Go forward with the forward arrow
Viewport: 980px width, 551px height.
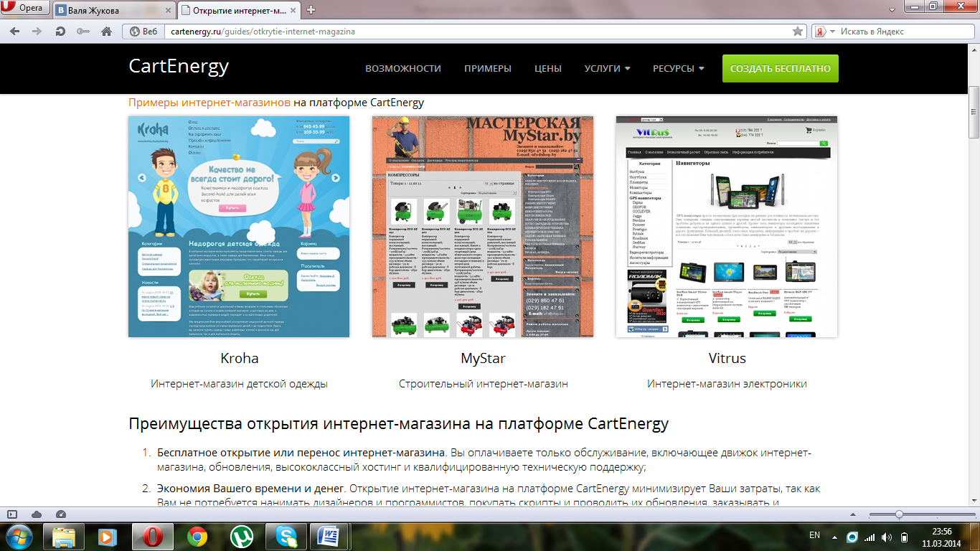37,32
